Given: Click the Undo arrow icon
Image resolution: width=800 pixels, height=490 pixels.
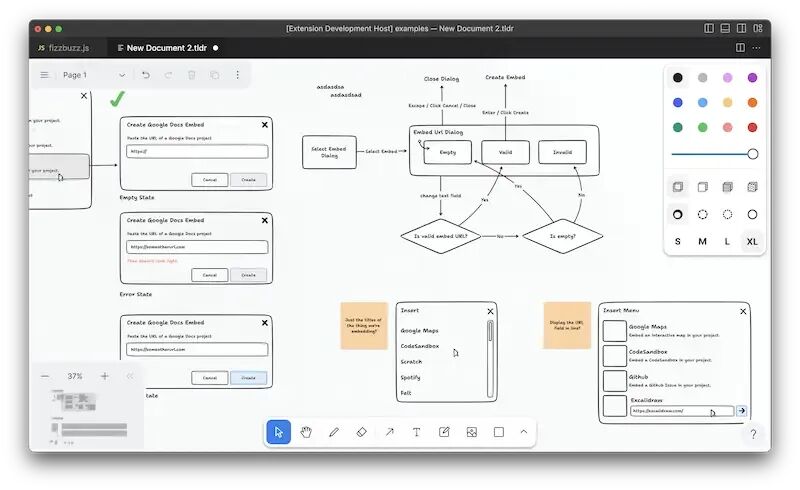Looking at the screenshot, I should [x=146, y=75].
